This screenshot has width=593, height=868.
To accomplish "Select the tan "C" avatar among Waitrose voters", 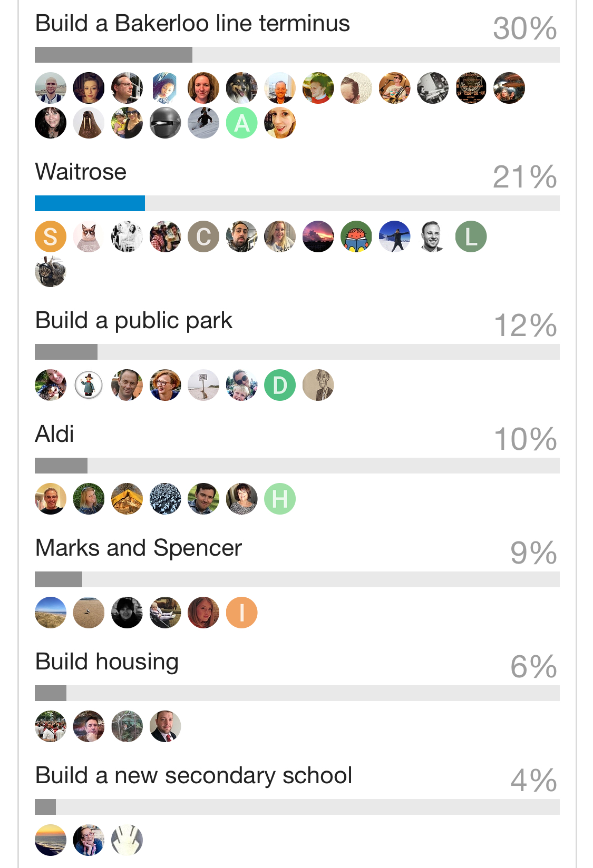I will [x=203, y=236].
